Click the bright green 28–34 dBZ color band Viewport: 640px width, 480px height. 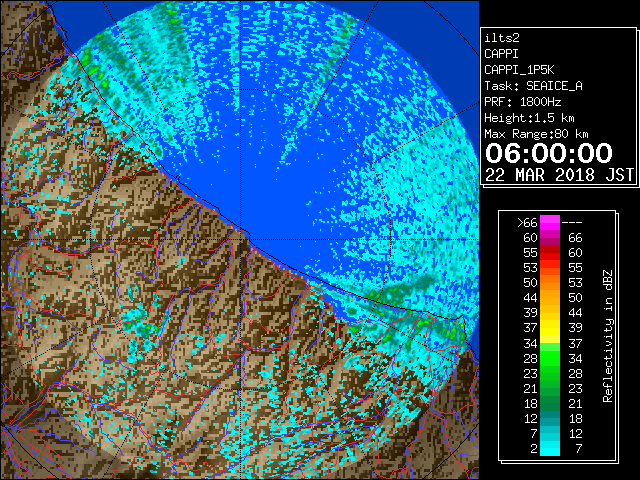(x=550, y=358)
